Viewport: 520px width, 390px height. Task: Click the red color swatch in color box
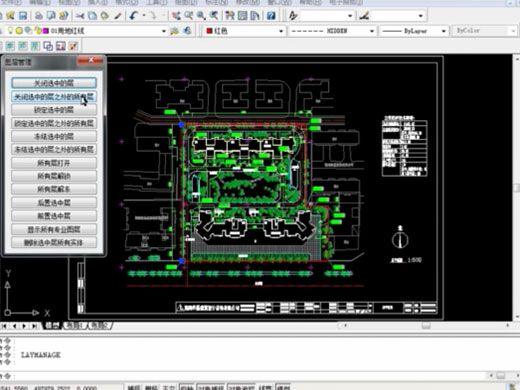click(209, 31)
